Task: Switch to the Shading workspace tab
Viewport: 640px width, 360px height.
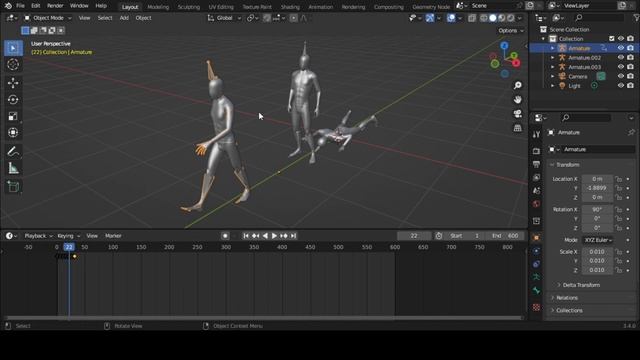Action: (290, 7)
